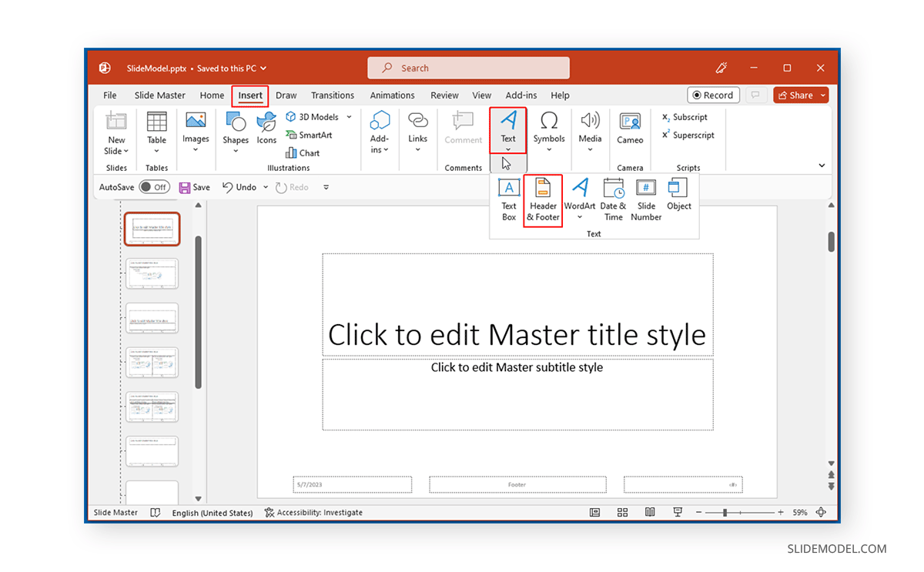This screenshot has height=572, width=924.
Task: Insert SmartArt graphic
Action: click(x=310, y=135)
